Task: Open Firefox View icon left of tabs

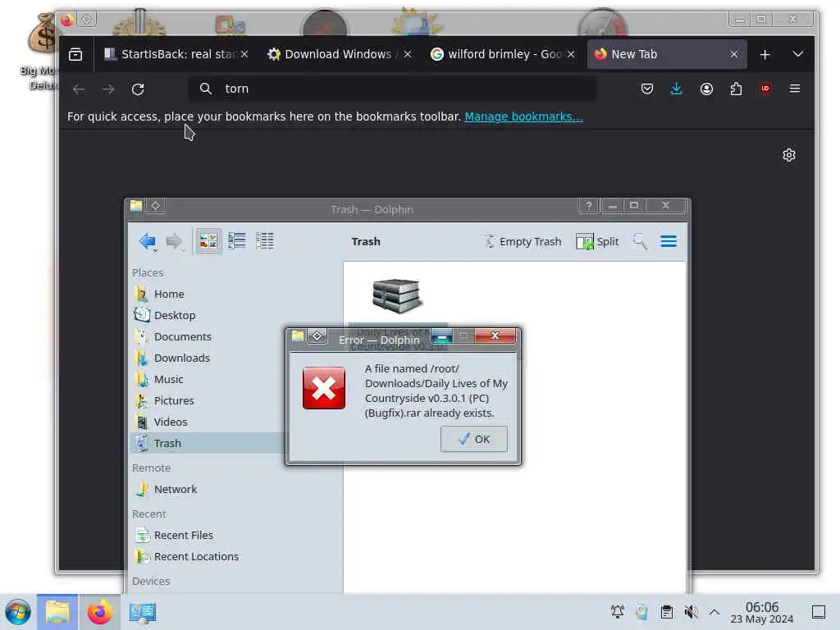Action: pyautogui.click(x=75, y=55)
